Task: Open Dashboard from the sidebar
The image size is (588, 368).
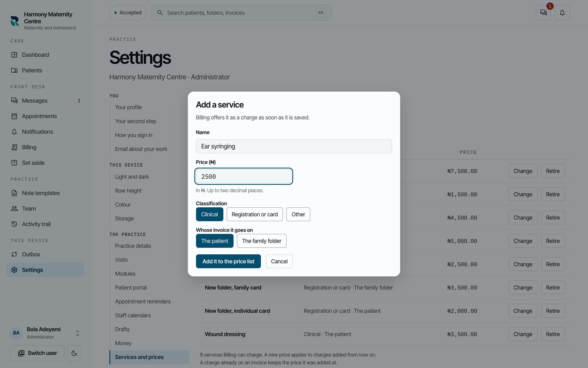Action: point(45,55)
